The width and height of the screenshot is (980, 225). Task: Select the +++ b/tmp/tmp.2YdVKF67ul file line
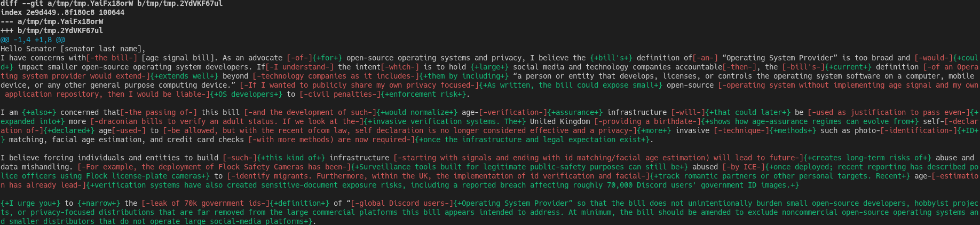(52, 30)
